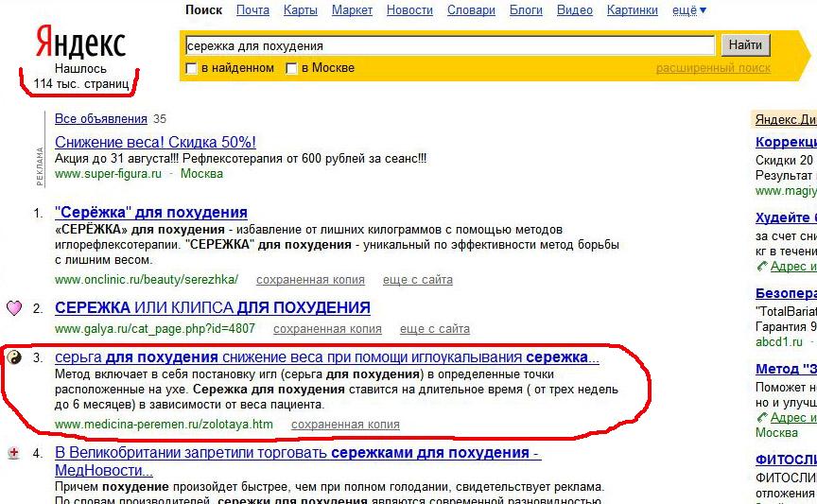Viewport: 817px width, 504px height.
Task: Visit www.magiy... sidebar ad URL
Action: [x=786, y=191]
